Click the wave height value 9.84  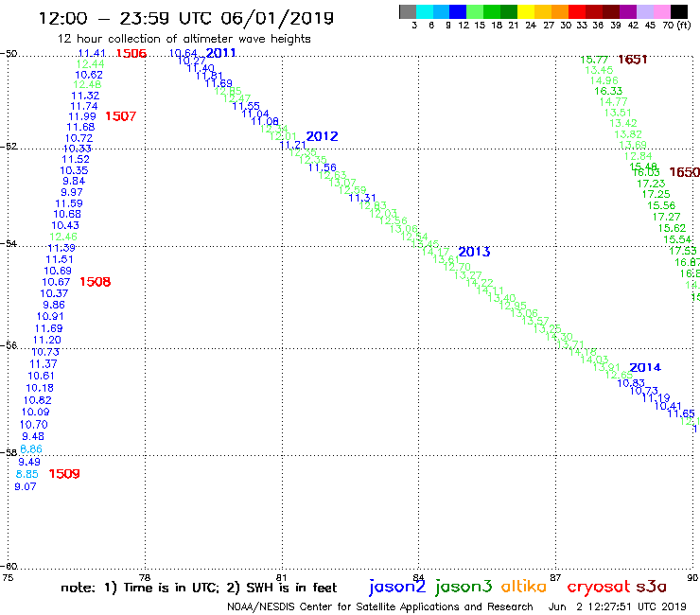coord(74,181)
